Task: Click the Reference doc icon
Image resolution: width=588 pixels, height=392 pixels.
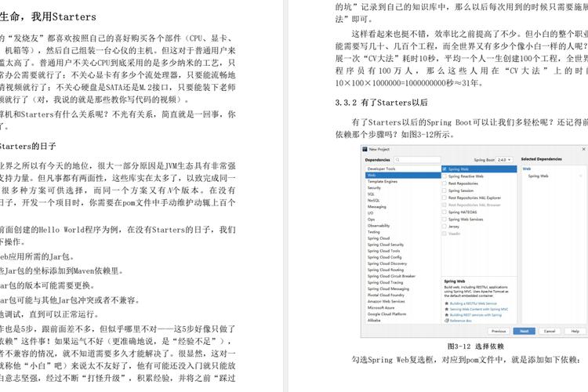Action: [x=445, y=321]
